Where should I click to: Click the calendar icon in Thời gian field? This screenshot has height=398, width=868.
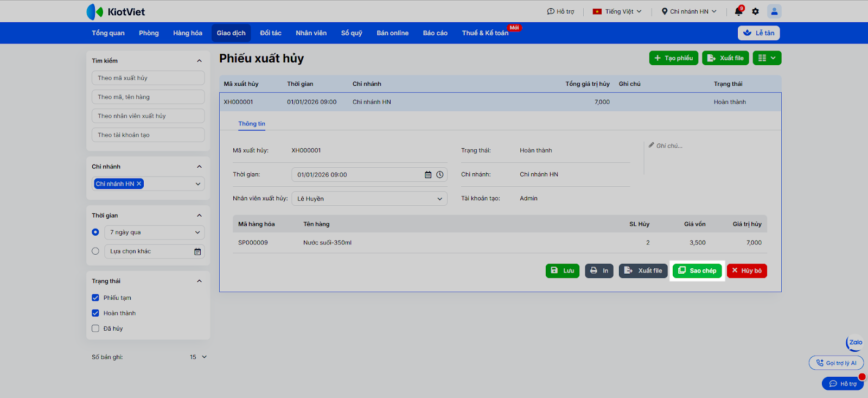point(428,175)
